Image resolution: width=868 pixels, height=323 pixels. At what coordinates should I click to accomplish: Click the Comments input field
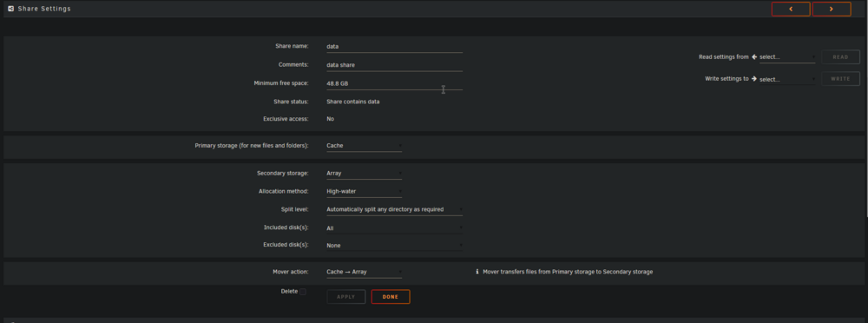tap(394, 65)
